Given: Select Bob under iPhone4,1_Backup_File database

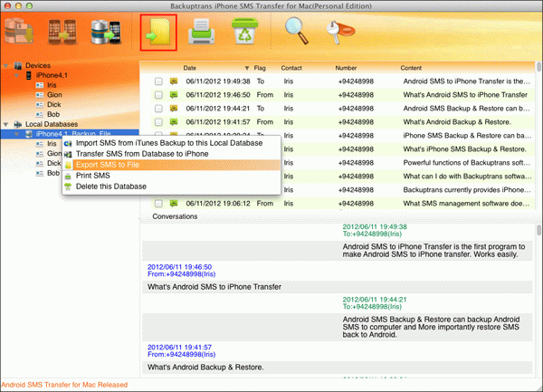Looking at the screenshot, I should coord(53,173).
